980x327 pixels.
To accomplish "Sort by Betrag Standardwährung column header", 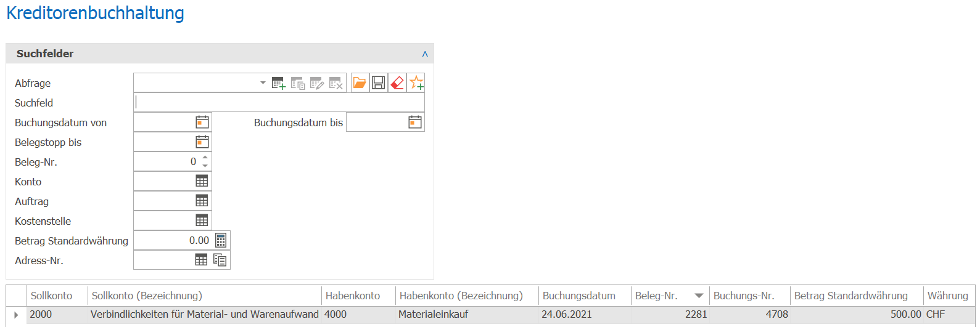I will [x=857, y=296].
